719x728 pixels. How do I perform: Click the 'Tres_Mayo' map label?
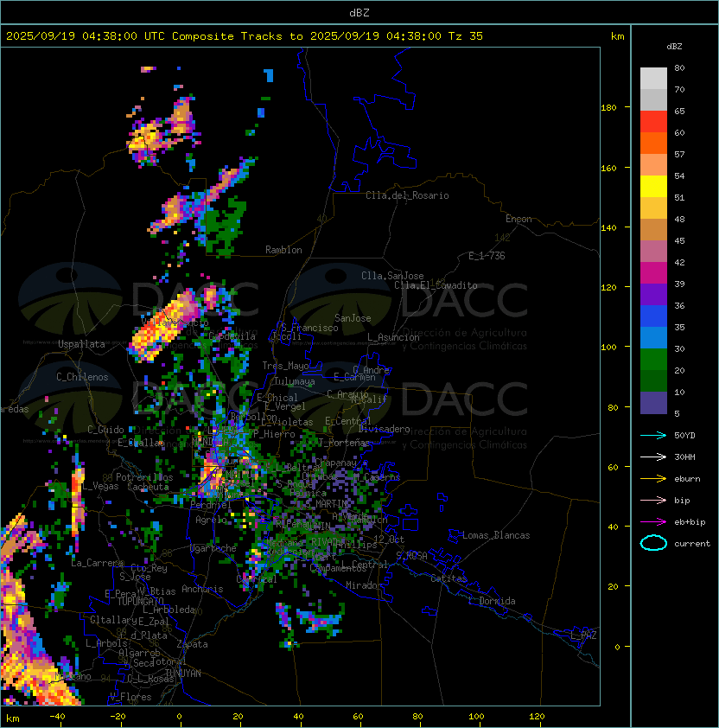pos(285,366)
